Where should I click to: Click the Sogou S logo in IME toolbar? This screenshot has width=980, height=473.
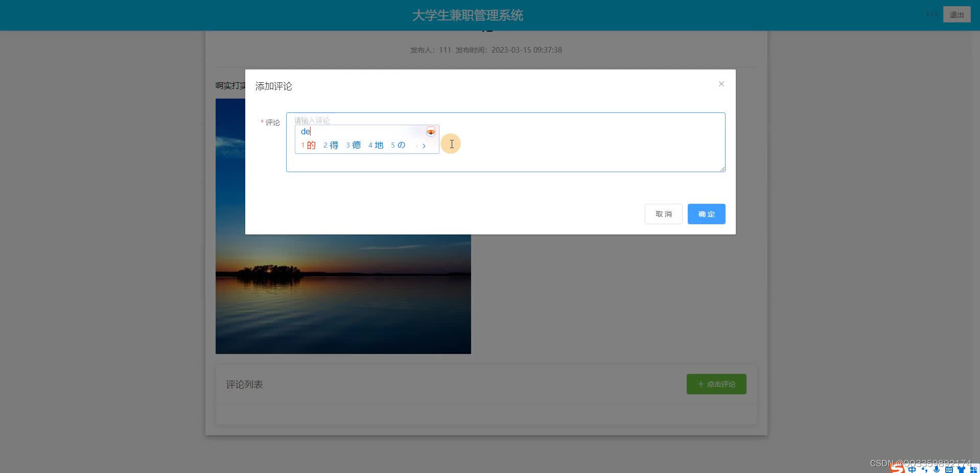897,468
